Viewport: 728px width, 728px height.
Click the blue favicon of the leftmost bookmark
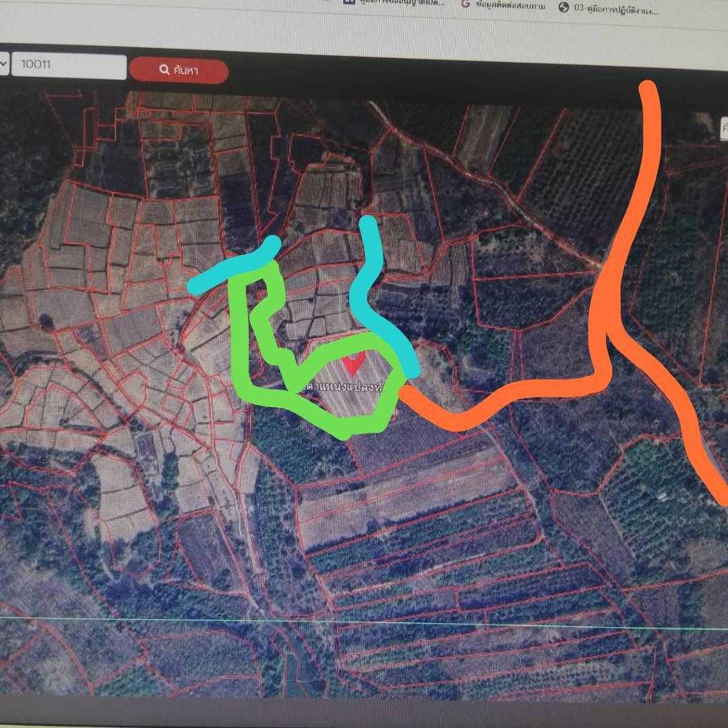(349, 2)
